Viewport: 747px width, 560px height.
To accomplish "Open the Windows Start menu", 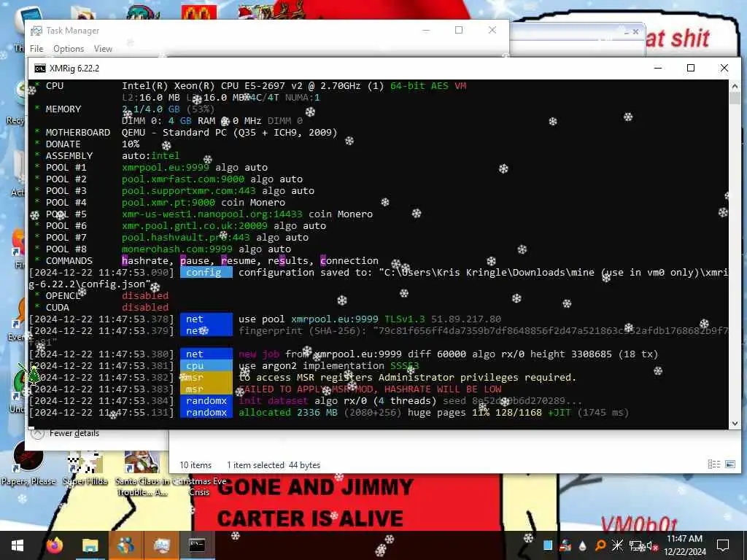I will [x=18, y=545].
